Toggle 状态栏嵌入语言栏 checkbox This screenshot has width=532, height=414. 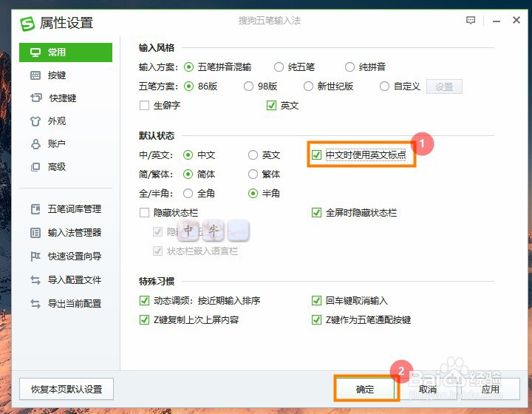[158, 251]
